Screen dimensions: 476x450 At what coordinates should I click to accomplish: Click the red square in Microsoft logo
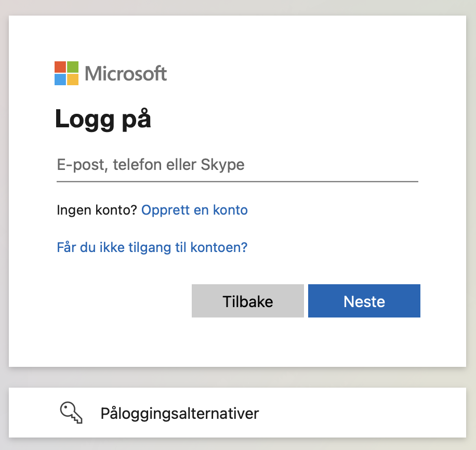[x=60, y=67]
